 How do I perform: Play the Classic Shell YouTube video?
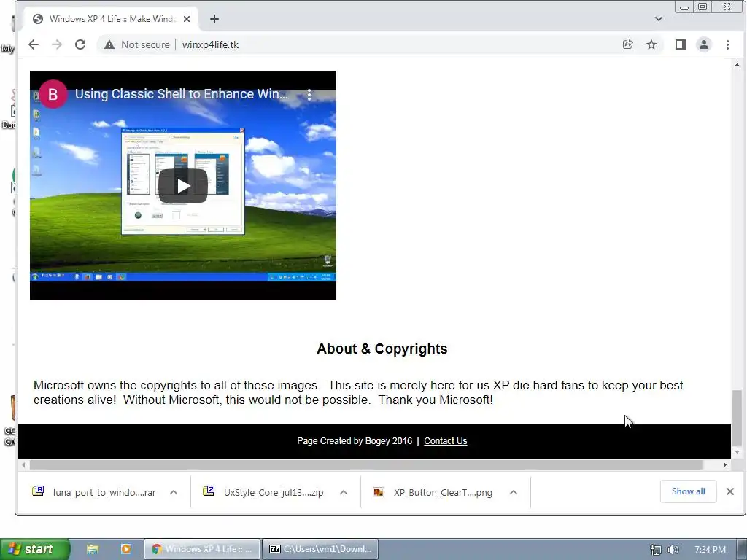(x=183, y=186)
